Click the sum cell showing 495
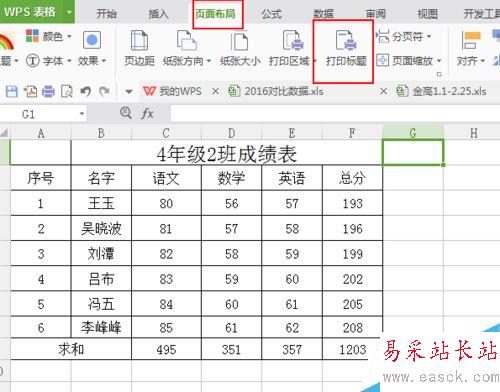The width and height of the screenshot is (500, 392). [x=166, y=349]
